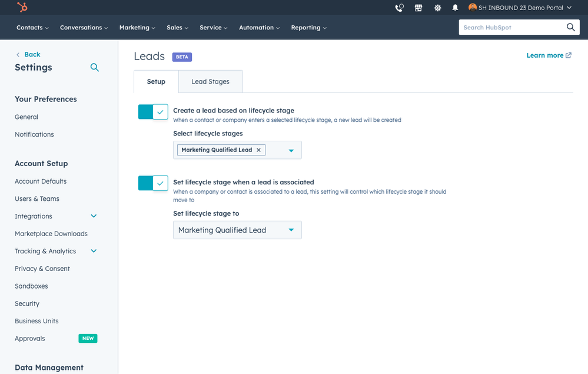
Task: Click the magnifier icon in search box
Action: [570, 27]
